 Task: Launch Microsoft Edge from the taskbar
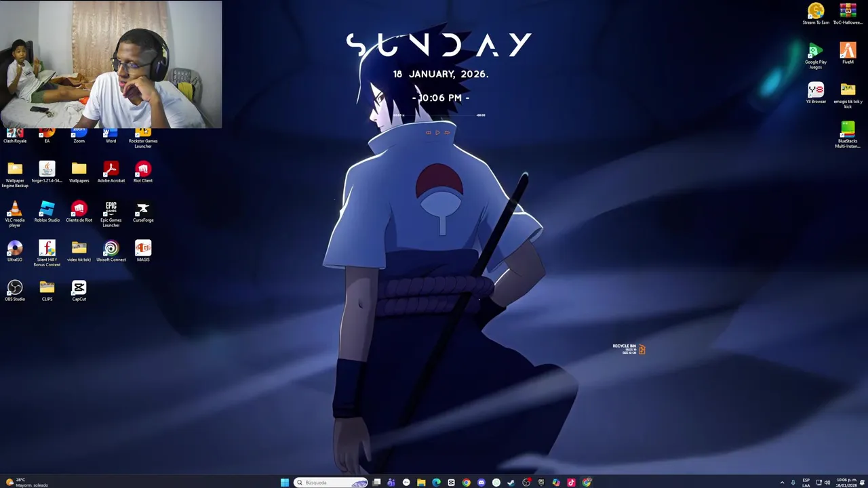436,483
